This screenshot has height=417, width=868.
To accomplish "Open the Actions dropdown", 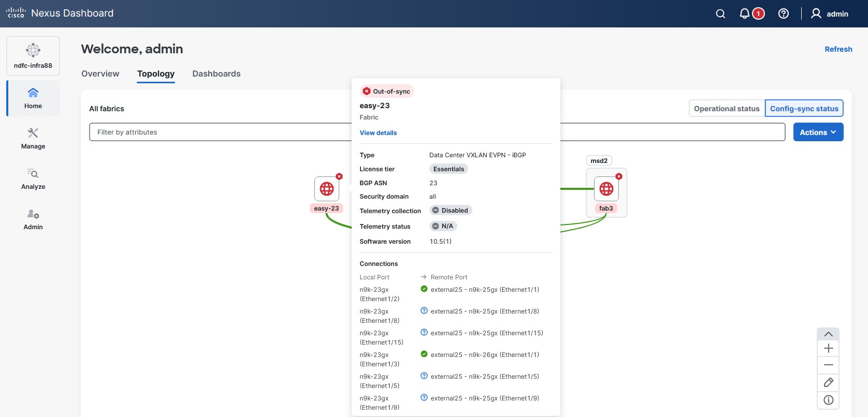I will click(x=818, y=132).
